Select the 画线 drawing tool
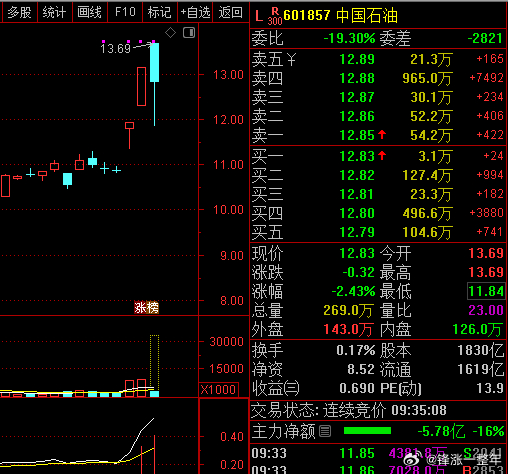 [89, 12]
